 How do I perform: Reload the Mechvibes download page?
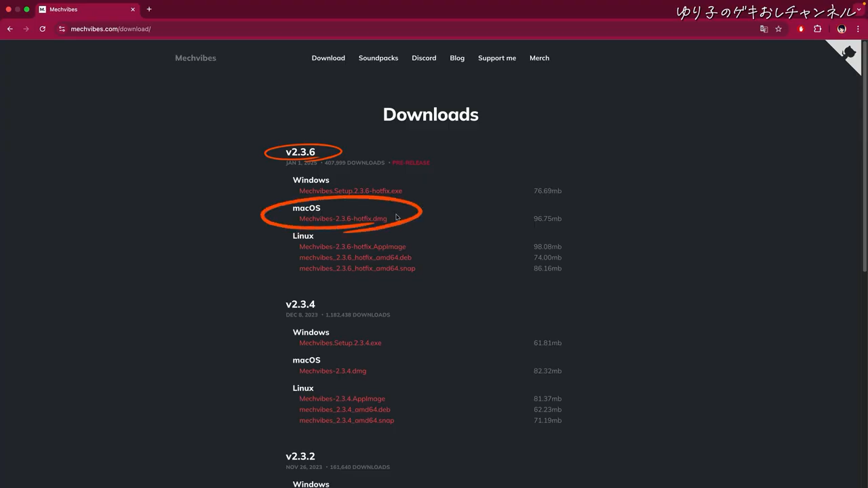coord(42,29)
